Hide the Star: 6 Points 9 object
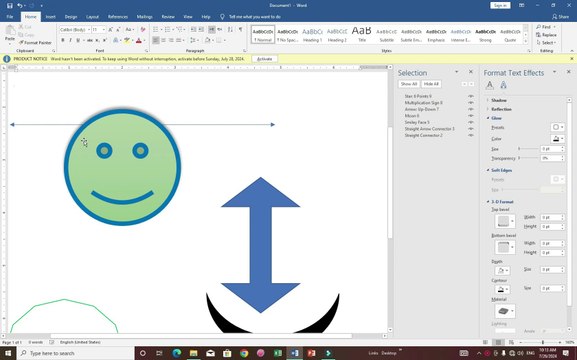Viewport: 577px width, 360px height. pyautogui.click(x=471, y=96)
